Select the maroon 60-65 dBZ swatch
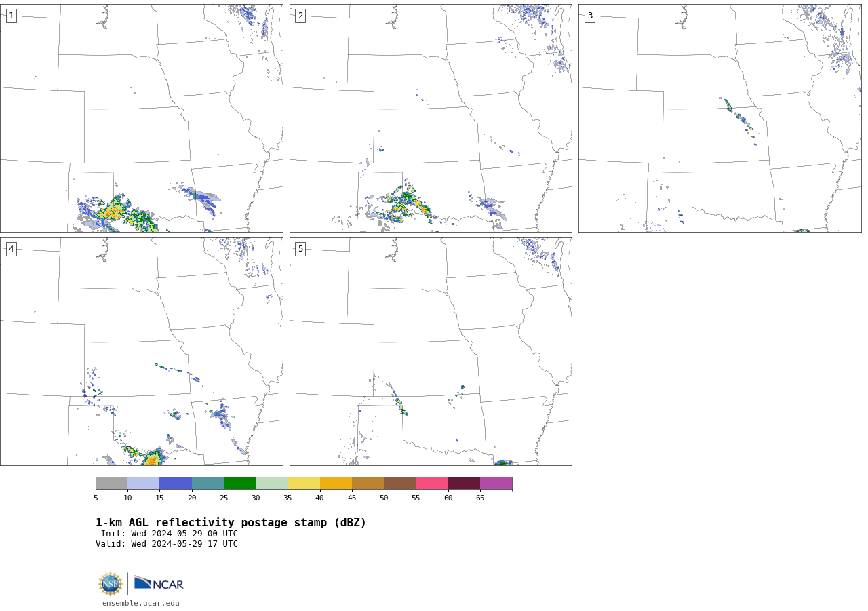The width and height of the screenshot is (868, 611). tap(464, 484)
